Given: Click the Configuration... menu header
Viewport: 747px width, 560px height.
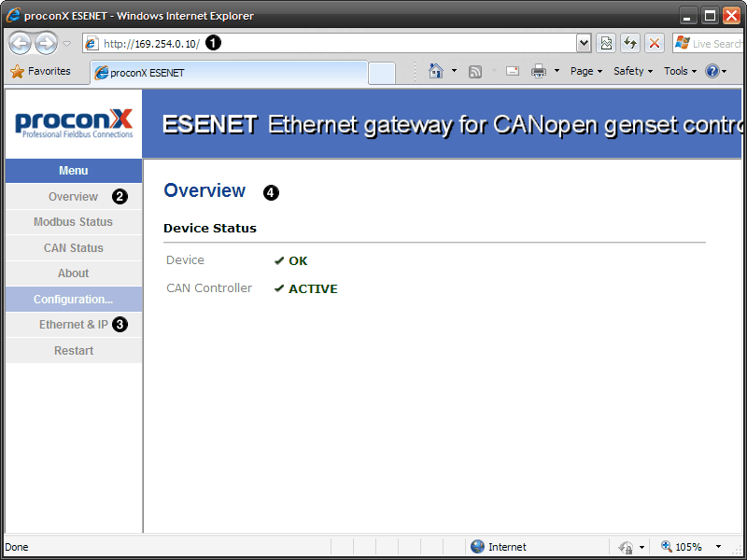Looking at the screenshot, I should [74, 299].
